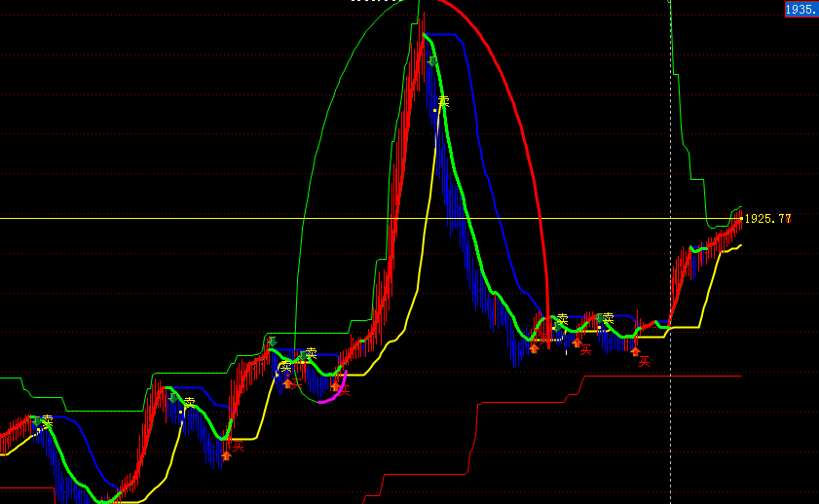Click the earliest green down arrow sell marker
Image resolution: width=819 pixels, height=504 pixels.
[x=37, y=421]
